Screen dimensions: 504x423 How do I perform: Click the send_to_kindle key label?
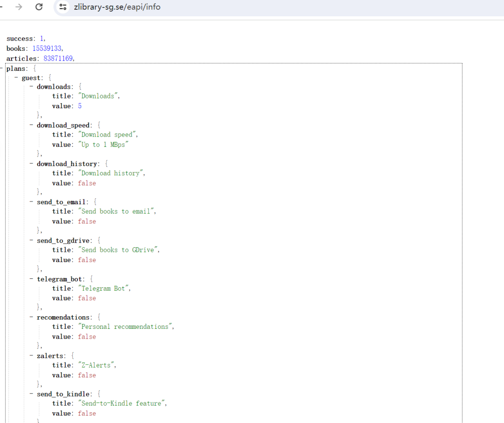(63, 394)
